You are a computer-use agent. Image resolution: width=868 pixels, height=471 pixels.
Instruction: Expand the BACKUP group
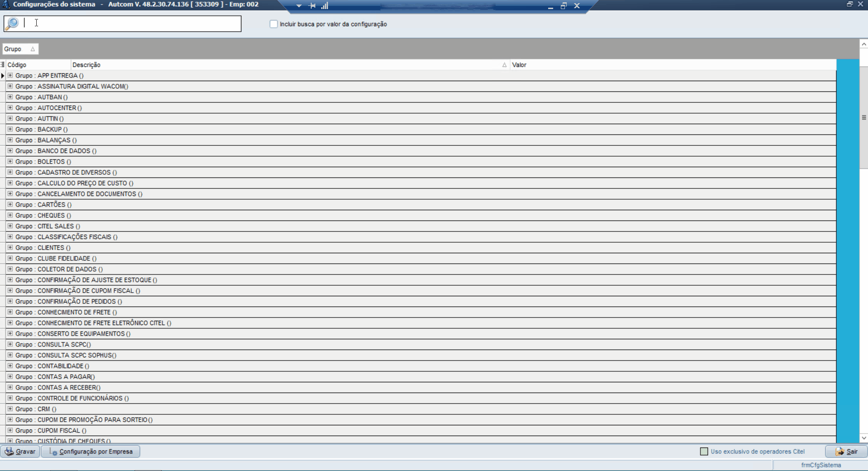click(10, 129)
